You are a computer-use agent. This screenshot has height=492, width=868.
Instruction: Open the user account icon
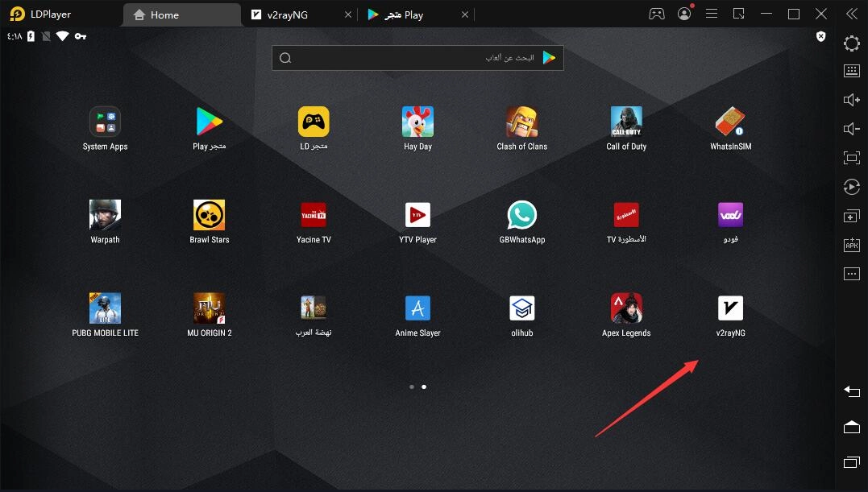coord(684,14)
